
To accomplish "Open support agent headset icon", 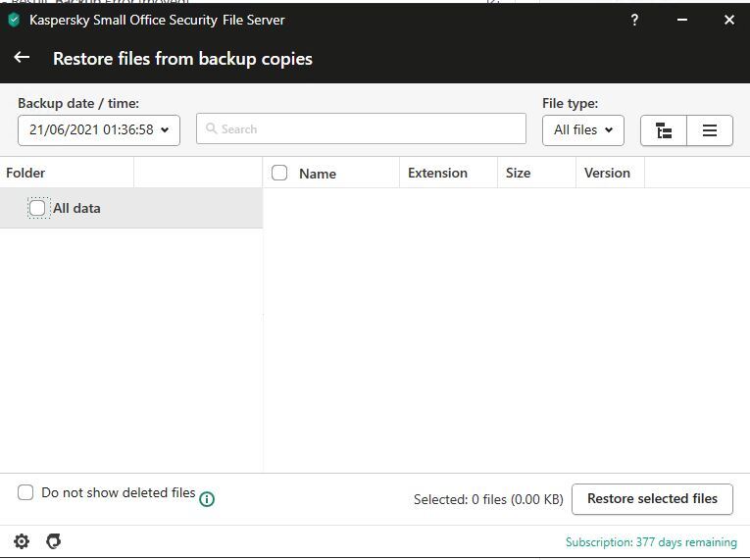I will tap(54, 541).
